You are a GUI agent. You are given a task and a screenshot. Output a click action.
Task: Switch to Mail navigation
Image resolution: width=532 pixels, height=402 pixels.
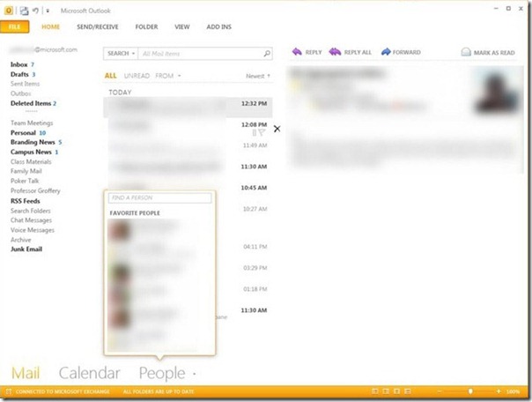(26, 373)
